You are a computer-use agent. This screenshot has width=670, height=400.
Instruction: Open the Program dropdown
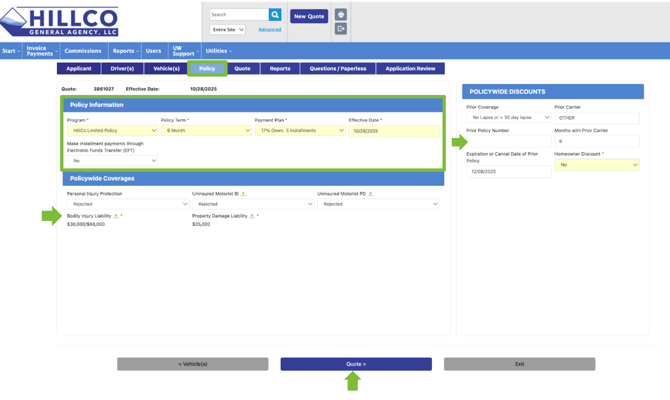click(x=113, y=131)
